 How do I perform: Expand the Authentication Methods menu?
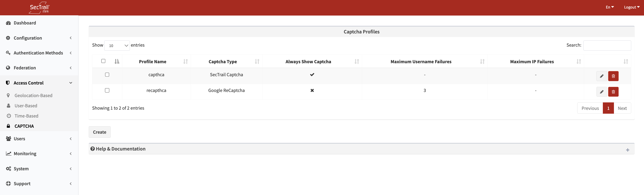pyautogui.click(x=38, y=53)
